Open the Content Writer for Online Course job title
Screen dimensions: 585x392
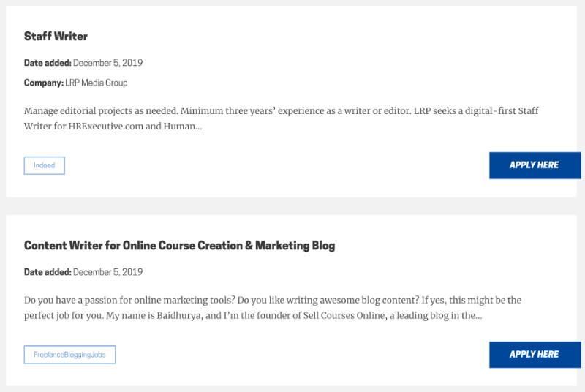179,246
